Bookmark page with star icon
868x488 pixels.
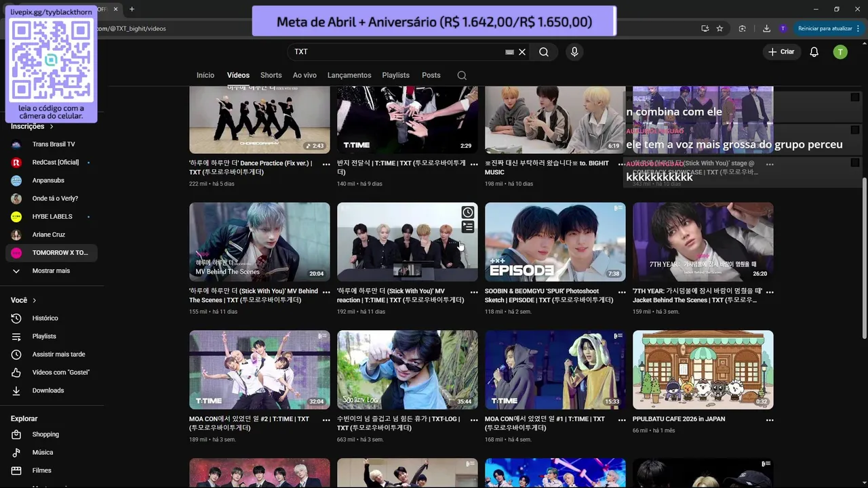click(719, 28)
